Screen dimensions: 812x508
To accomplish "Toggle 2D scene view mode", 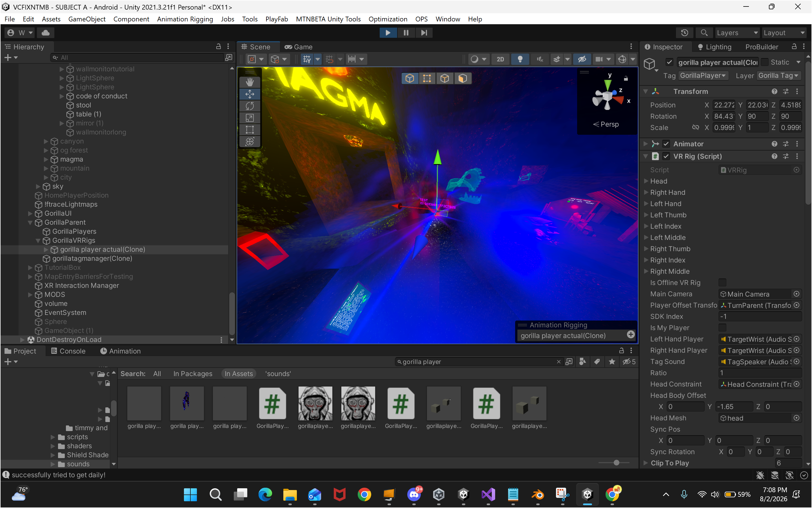I will (500, 59).
